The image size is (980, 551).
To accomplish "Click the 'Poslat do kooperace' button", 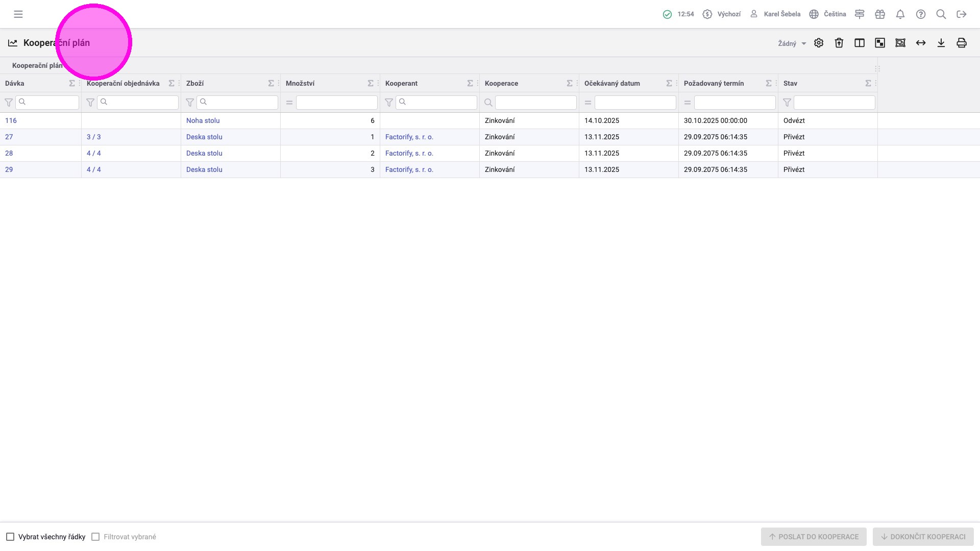I will (x=814, y=537).
